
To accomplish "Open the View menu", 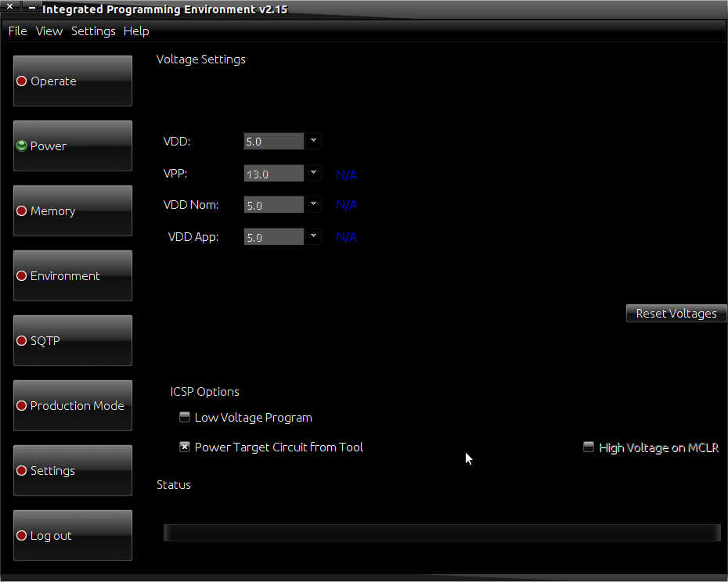I will click(49, 31).
